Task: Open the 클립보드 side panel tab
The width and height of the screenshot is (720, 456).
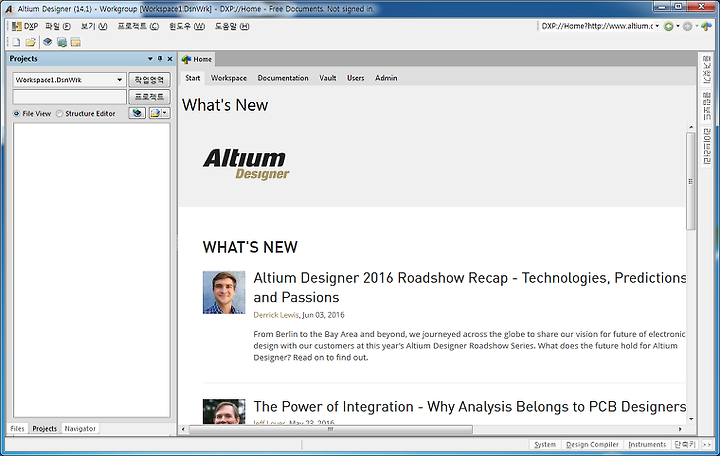Action: 706,106
